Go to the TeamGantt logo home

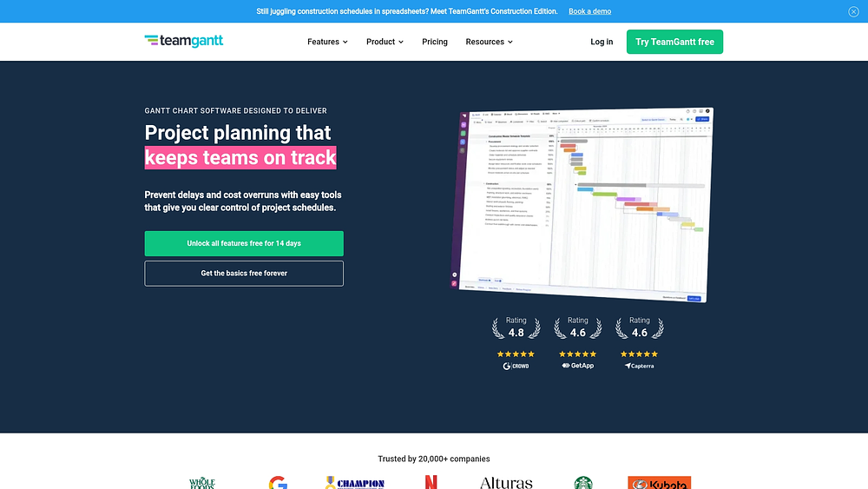pyautogui.click(x=184, y=41)
